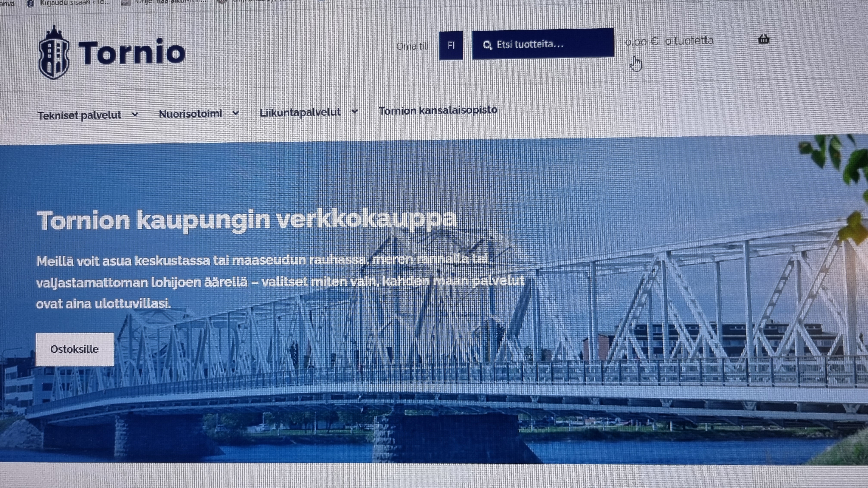Open the 'Ohjelmaa aikuisten' bookmark

171,2
